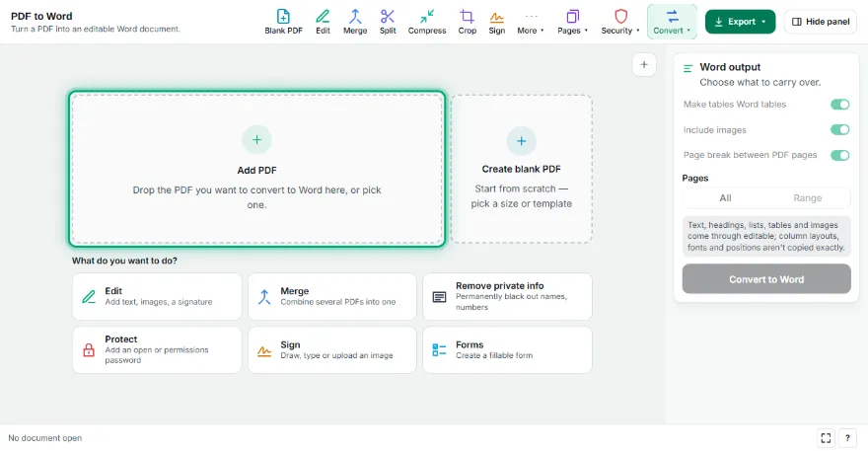The image size is (868, 451).
Task: Click the fullscreen icon in status bar
Action: click(x=826, y=438)
